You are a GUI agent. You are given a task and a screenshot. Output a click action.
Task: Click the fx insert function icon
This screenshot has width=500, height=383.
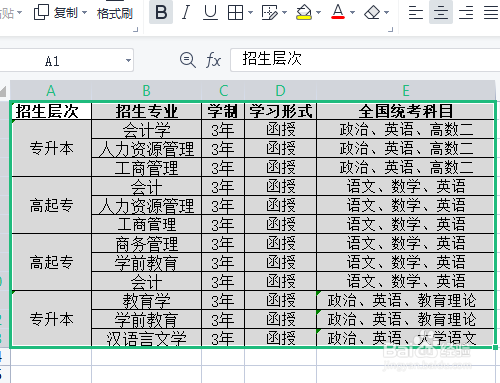click(213, 60)
